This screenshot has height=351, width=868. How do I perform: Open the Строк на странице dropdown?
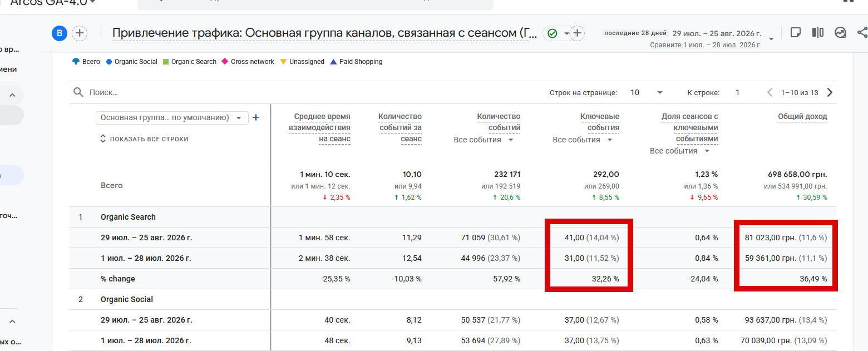point(646,92)
